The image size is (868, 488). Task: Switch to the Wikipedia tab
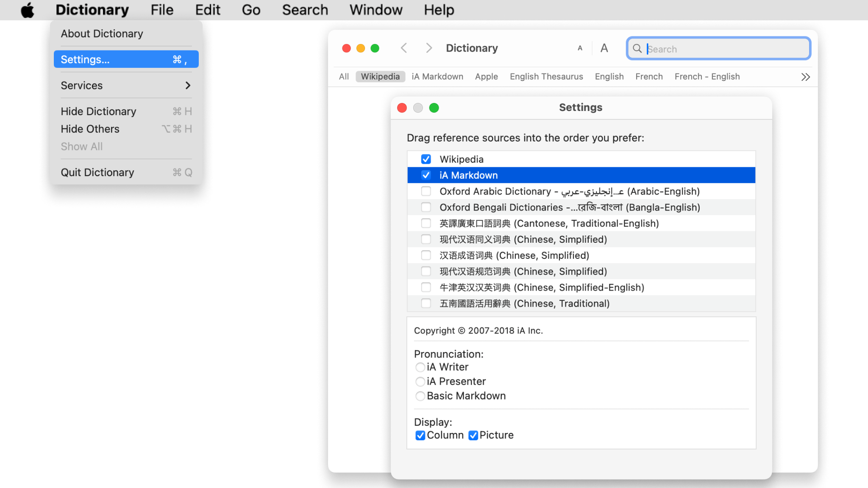coord(380,77)
